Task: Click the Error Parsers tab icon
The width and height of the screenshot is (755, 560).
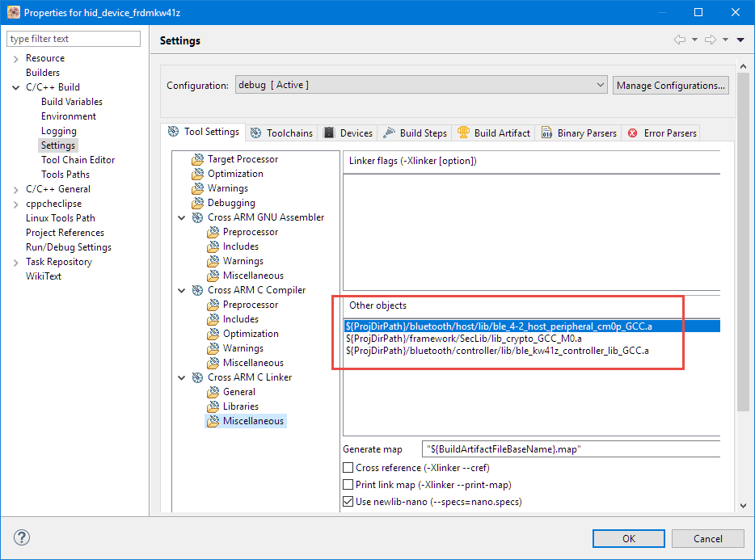Action: [x=632, y=133]
